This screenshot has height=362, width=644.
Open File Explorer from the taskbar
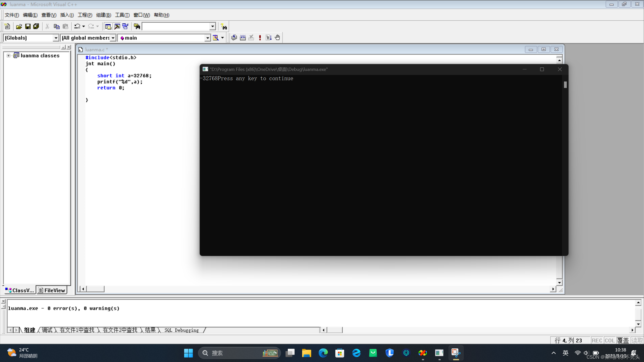tap(306, 353)
